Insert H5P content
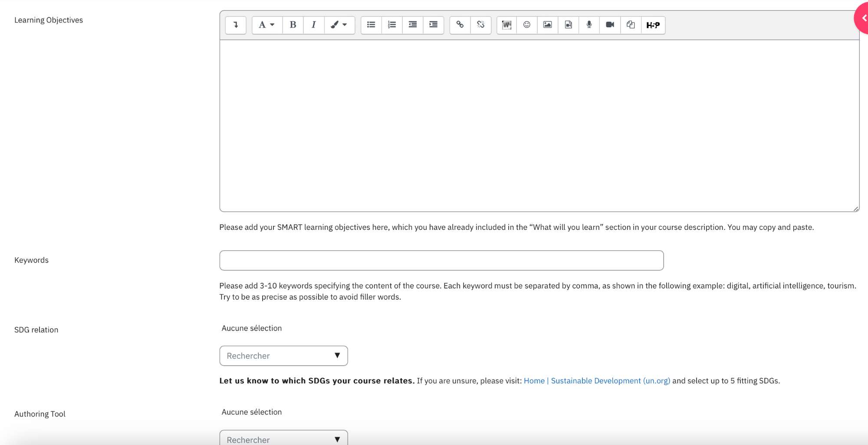Viewport: 868px width, 445px height. [653, 25]
